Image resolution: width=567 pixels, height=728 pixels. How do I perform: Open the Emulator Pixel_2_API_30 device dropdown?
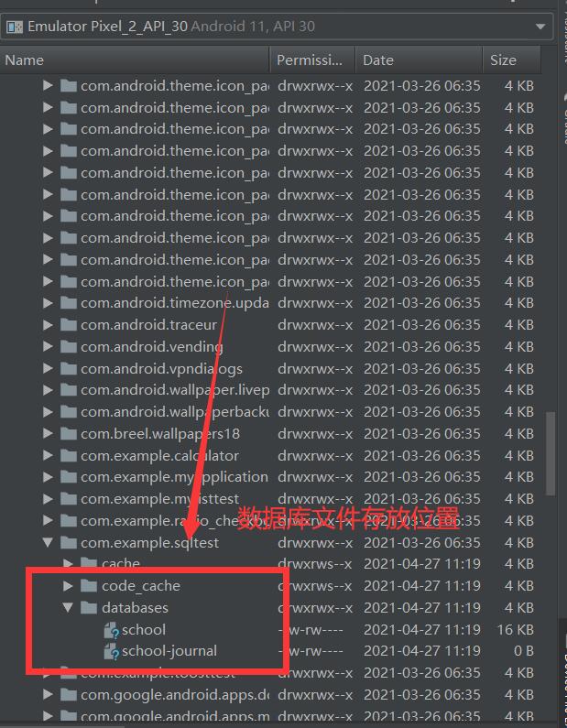(x=277, y=27)
